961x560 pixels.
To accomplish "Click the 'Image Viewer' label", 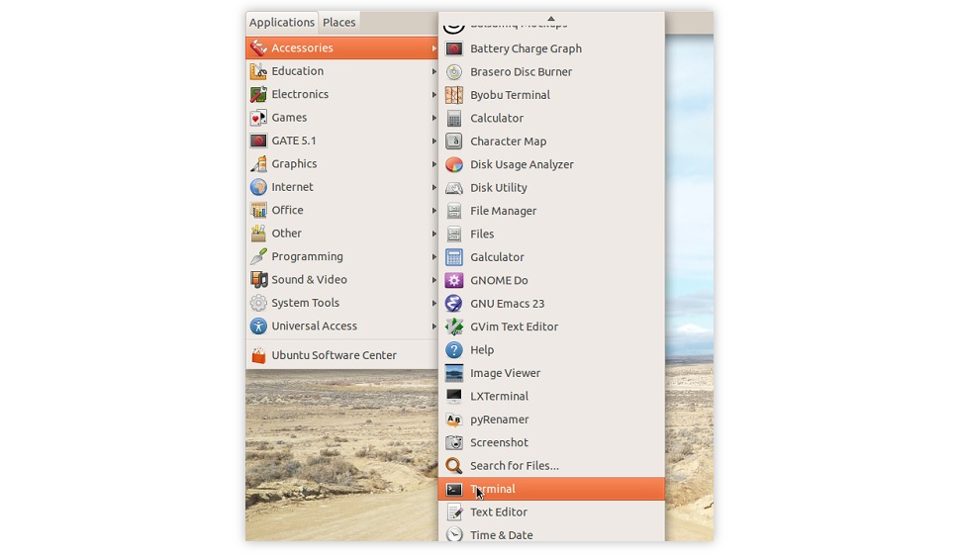I will pyautogui.click(x=505, y=373).
